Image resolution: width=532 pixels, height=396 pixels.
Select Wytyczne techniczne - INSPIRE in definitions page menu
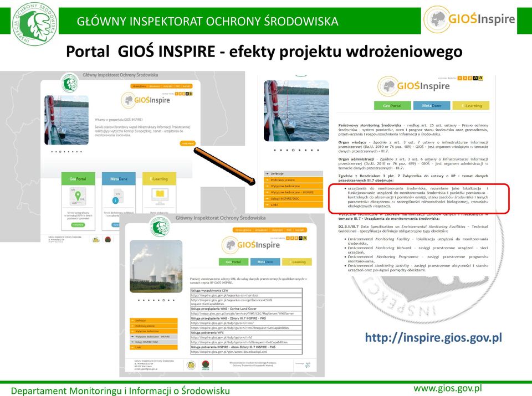pyautogui.click(x=293, y=192)
